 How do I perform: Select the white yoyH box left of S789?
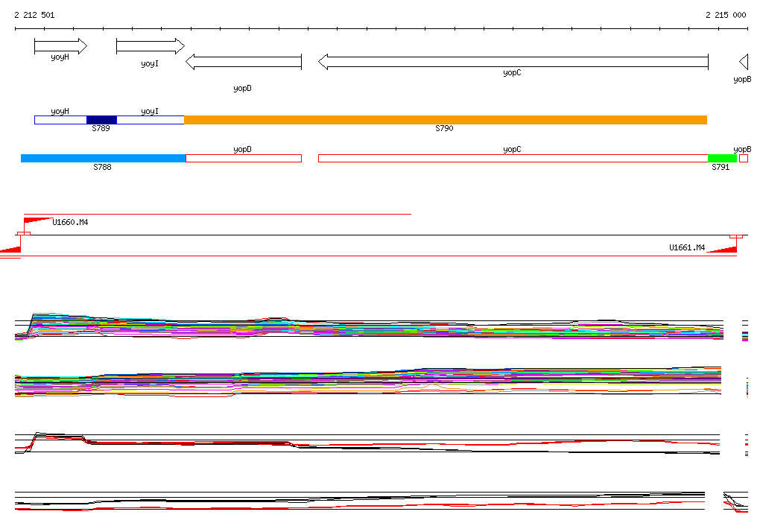tap(60, 120)
